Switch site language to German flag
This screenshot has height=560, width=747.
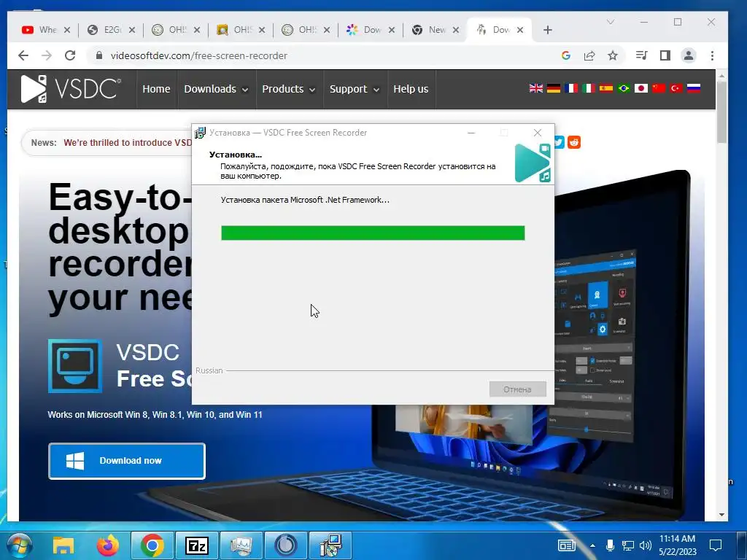click(x=554, y=88)
